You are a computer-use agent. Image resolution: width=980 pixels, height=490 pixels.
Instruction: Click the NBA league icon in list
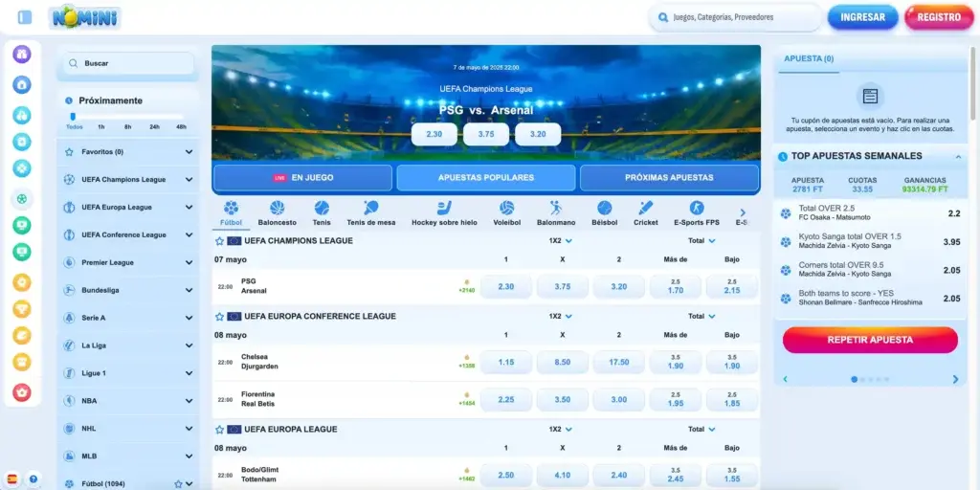click(69, 401)
